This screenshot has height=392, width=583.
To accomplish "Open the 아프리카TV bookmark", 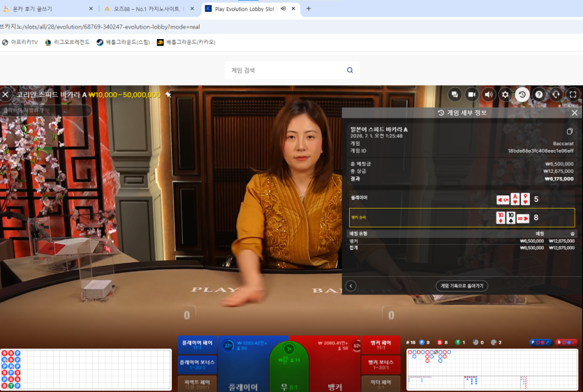I will tap(20, 43).
